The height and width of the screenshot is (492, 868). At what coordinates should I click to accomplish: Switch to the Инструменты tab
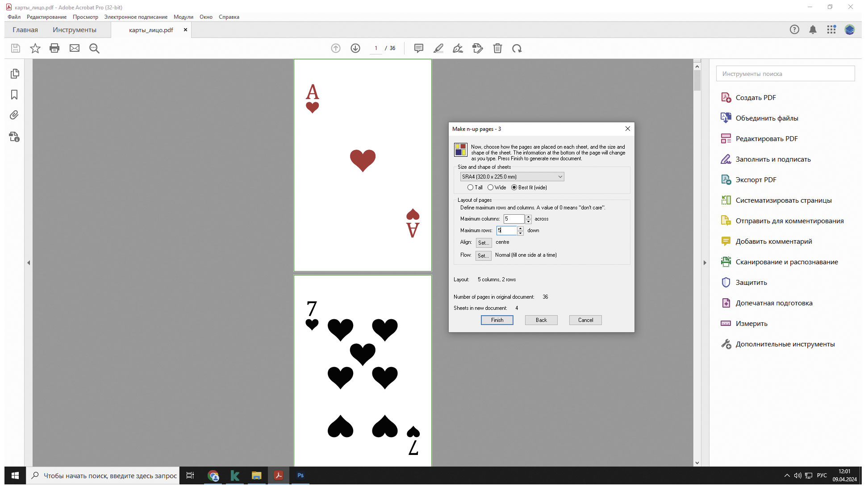click(75, 30)
